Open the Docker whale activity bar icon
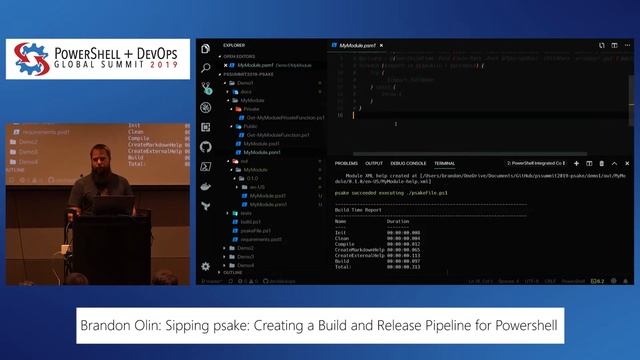 click(206, 187)
